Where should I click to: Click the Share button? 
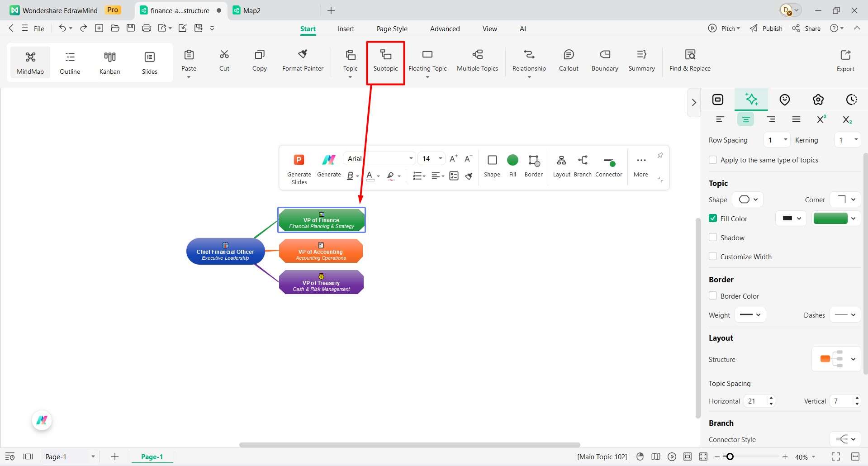[806, 28]
